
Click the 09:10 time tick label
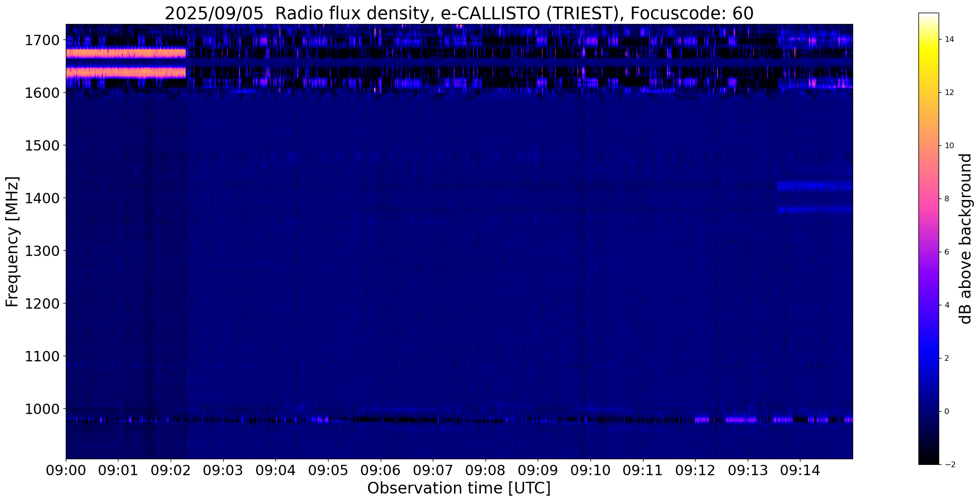point(590,470)
